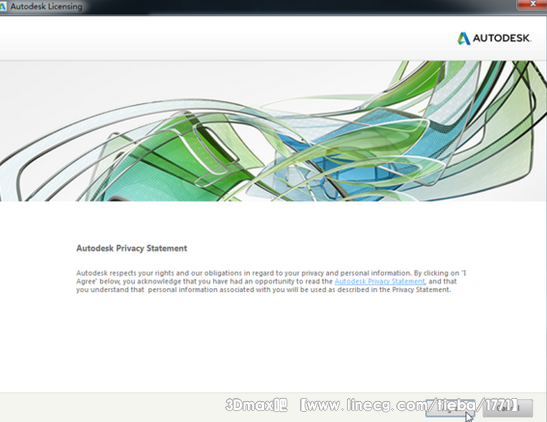Click the 'Autodesk Licensing' window title

pyautogui.click(x=46, y=7)
